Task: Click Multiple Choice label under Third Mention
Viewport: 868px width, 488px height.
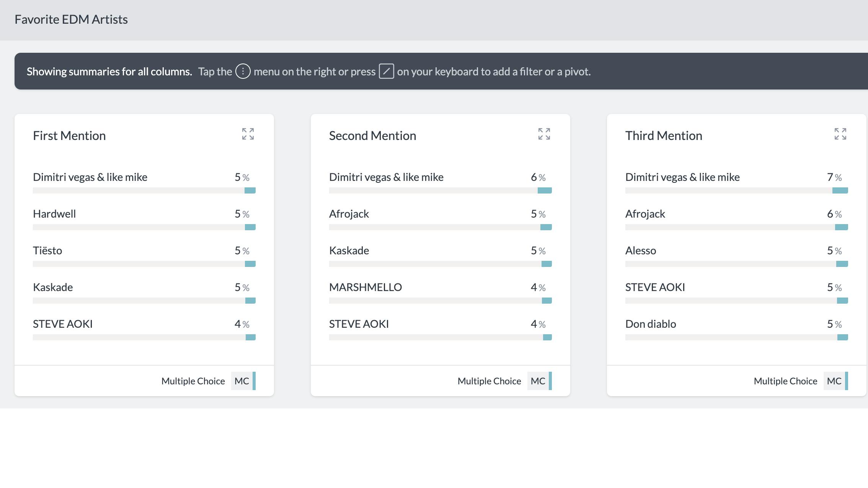Action: coord(785,381)
